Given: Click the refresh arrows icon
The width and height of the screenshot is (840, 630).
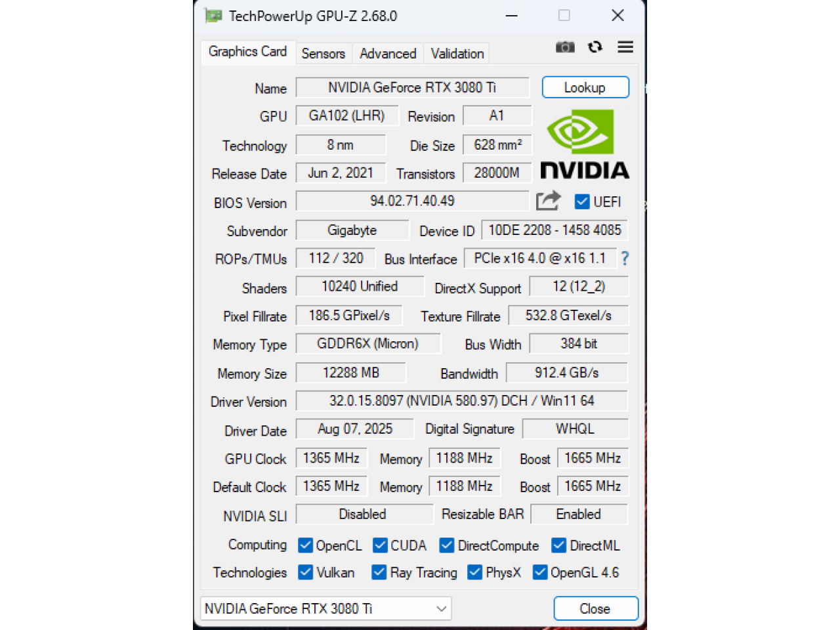Looking at the screenshot, I should tap(595, 47).
